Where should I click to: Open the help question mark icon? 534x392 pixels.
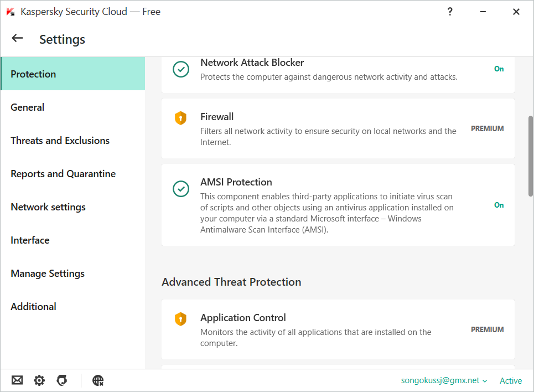pos(450,12)
